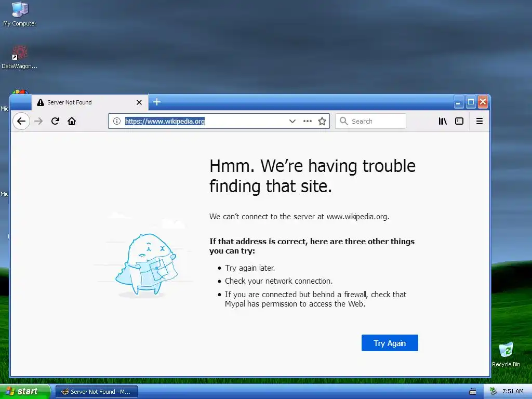Image resolution: width=532 pixels, height=399 pixels.
Task: Open the home page icon
Action: pyautogui.click(x=72, y=121)
